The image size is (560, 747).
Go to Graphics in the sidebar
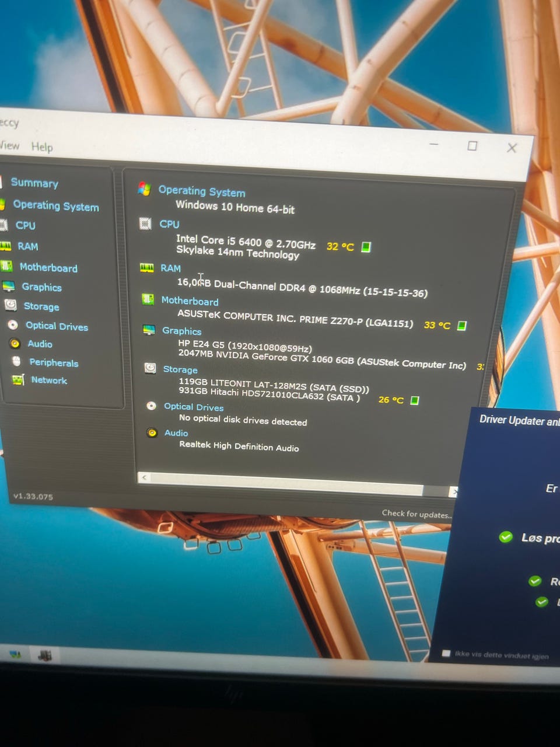41,287
